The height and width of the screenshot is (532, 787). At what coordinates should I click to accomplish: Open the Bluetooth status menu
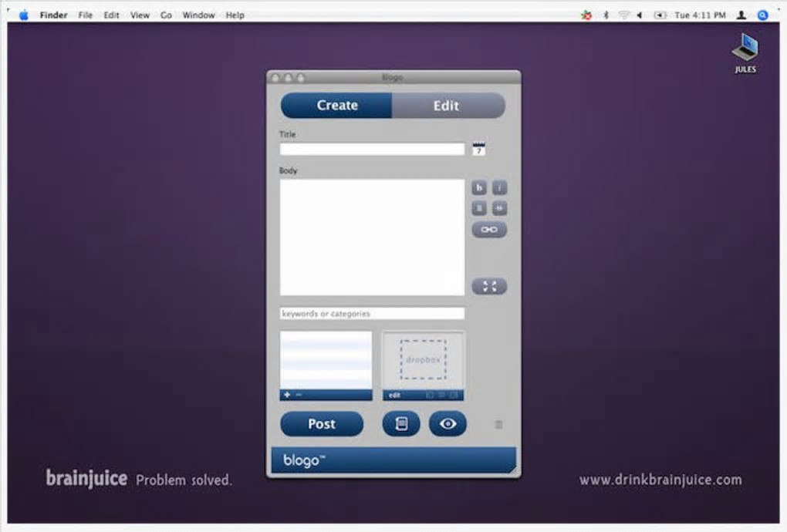606,15
